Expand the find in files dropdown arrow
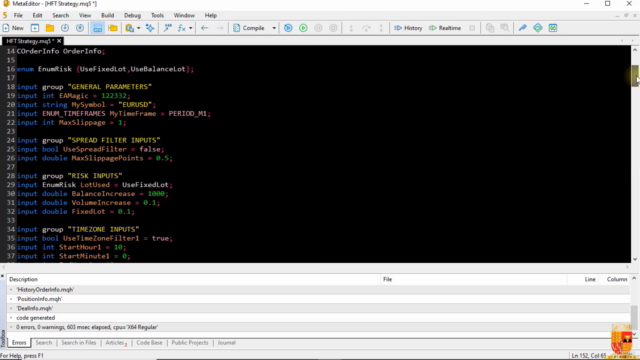This screenshot has width=640, height=360. pos(139,28)
